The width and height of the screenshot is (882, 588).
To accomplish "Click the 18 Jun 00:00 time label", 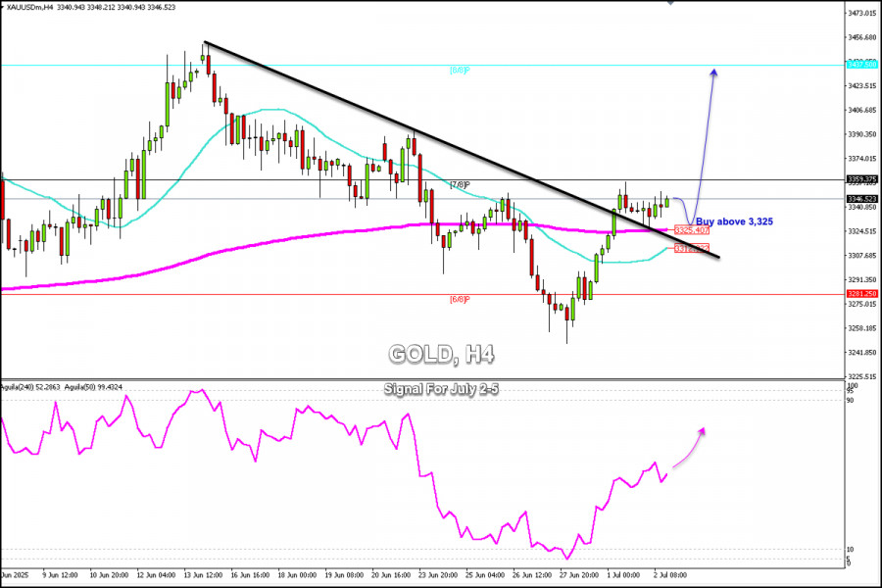I will click(297, 575).
